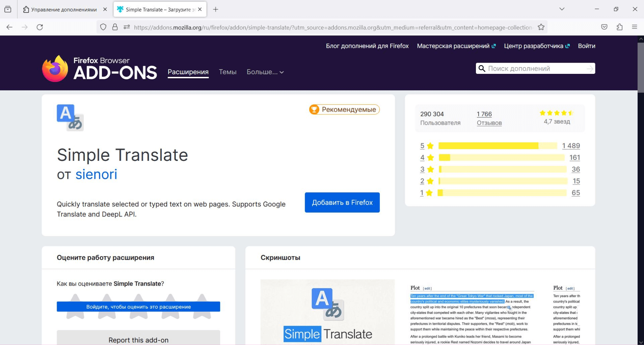Expand the Больше… navigation menu
644x345 pixels.
tap(265, 72)
